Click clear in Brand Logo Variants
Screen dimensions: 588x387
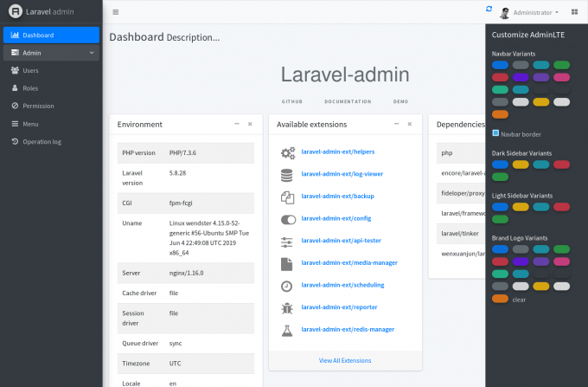tap(519, 300)
